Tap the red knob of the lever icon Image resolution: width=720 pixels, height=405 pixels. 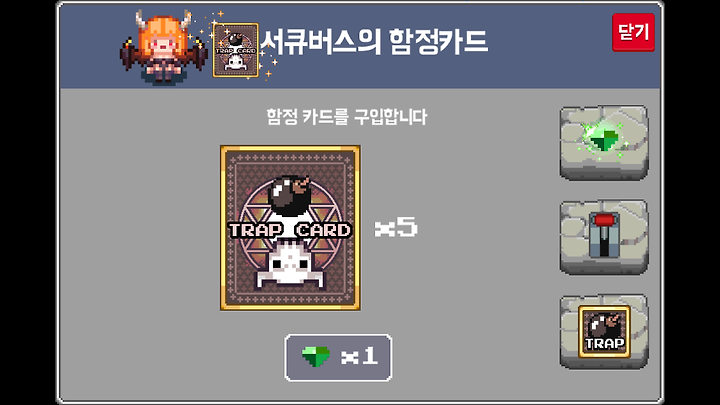[604, 220]
